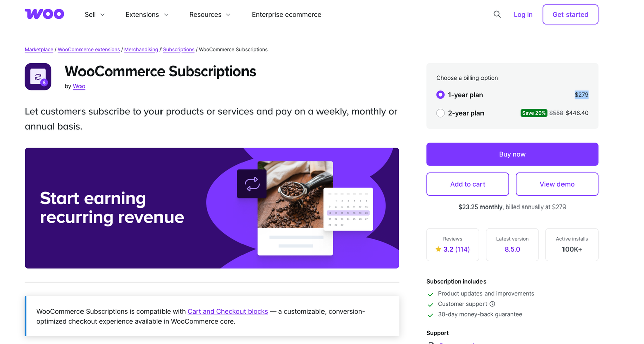Image resolution: width=644 pixels, height=344 pixels.
Task: Click the recurring arrows icon in the banner
Action: (252, 183)
